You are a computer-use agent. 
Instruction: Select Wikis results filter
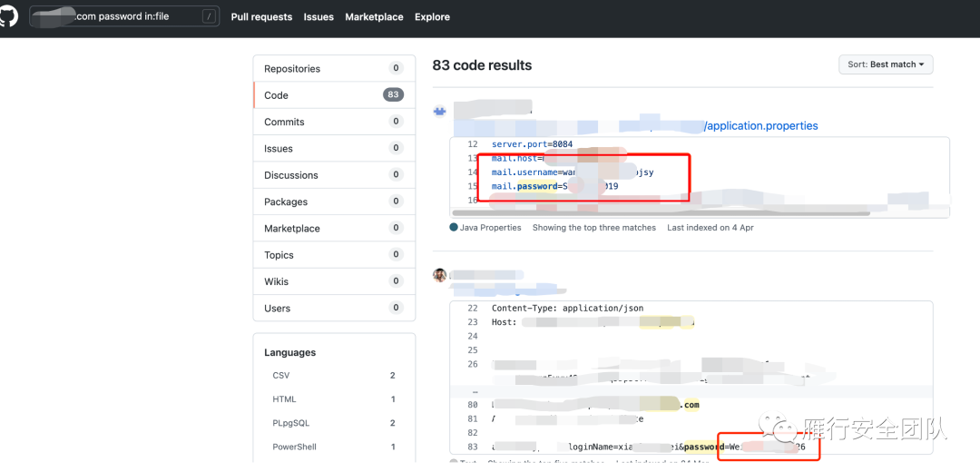[x=334, y=282]
